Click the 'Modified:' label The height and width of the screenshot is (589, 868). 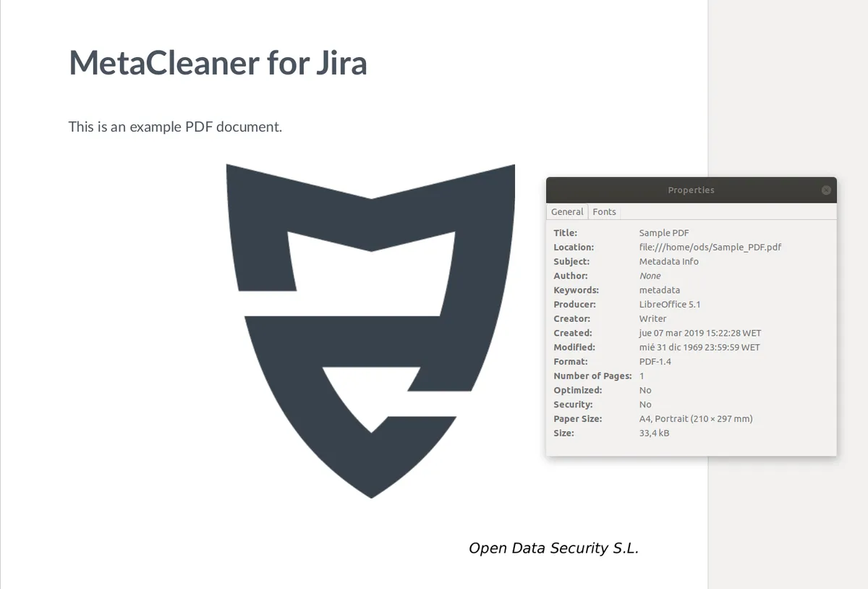tap(574, 347)
